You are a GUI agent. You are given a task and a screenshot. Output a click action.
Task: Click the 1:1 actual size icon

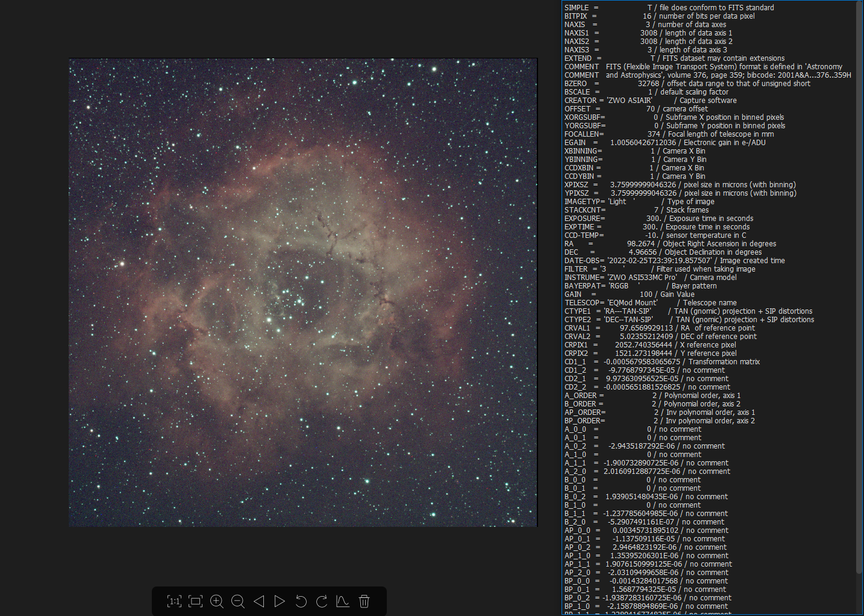point(174,601)
